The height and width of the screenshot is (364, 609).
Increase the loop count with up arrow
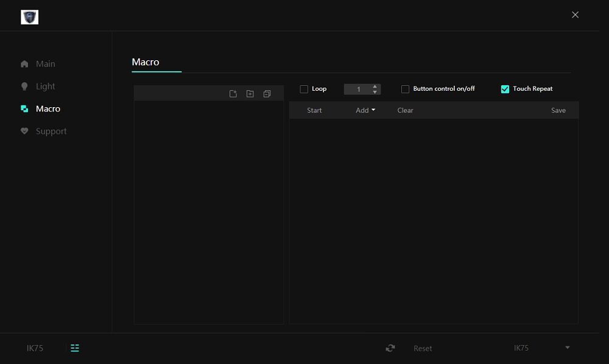375,86
